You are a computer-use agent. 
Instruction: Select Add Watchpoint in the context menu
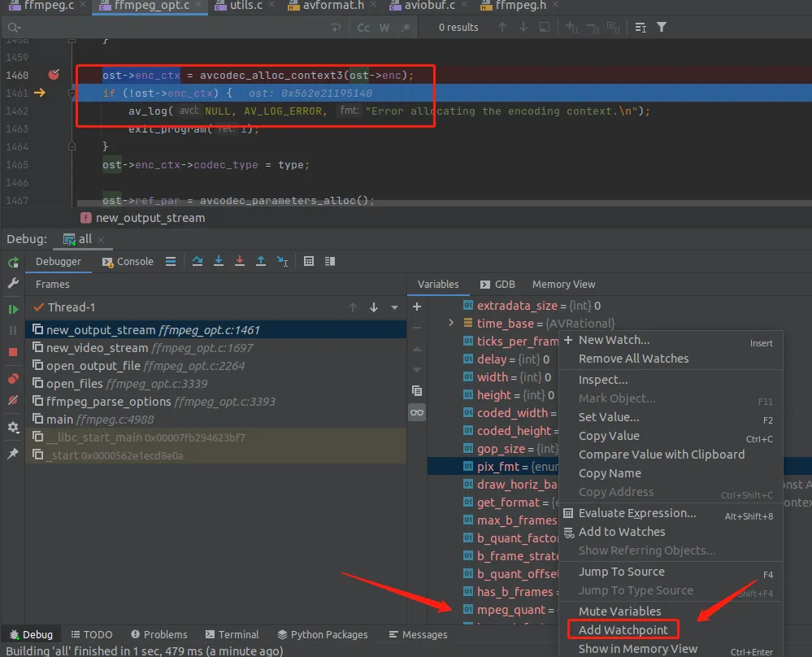point(623,629)
